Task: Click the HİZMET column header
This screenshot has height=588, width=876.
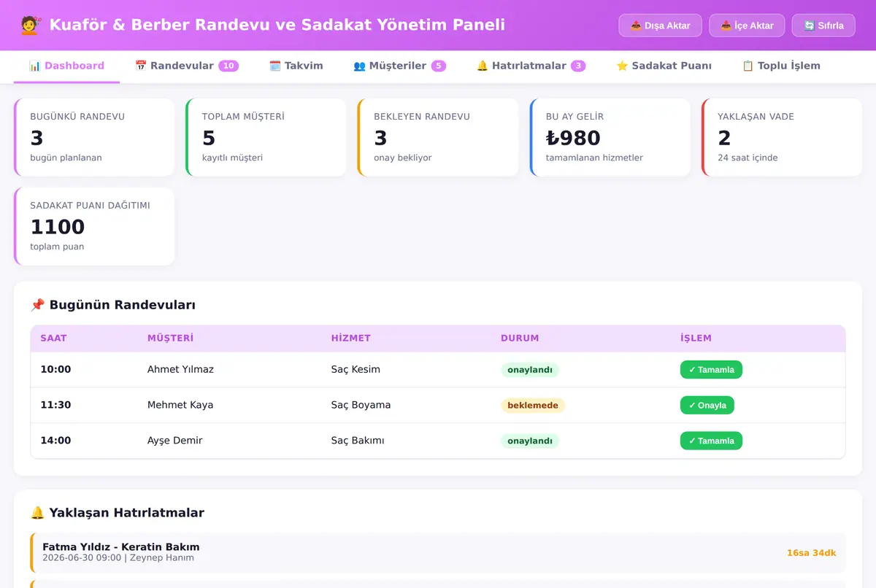Action: point(351,339)
